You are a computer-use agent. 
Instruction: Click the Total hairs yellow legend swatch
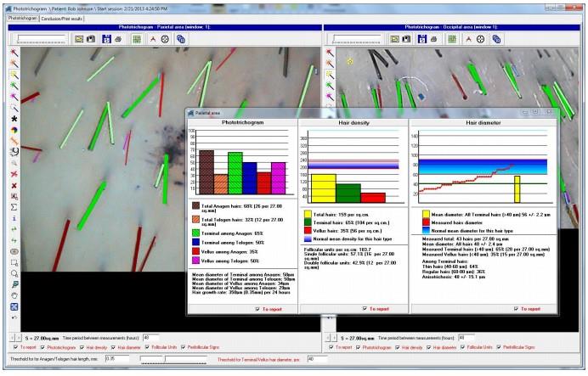click(308, 214)
